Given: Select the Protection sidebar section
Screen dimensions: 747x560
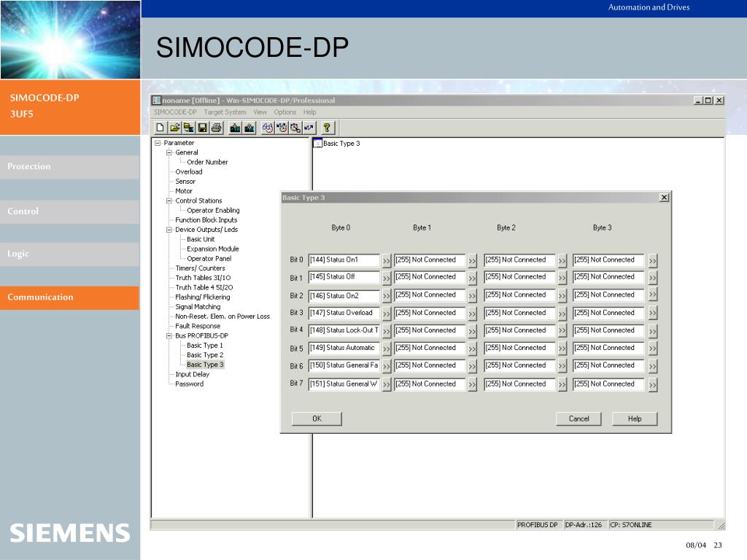Looking at the screenshot, I should (x=69, y=167).
